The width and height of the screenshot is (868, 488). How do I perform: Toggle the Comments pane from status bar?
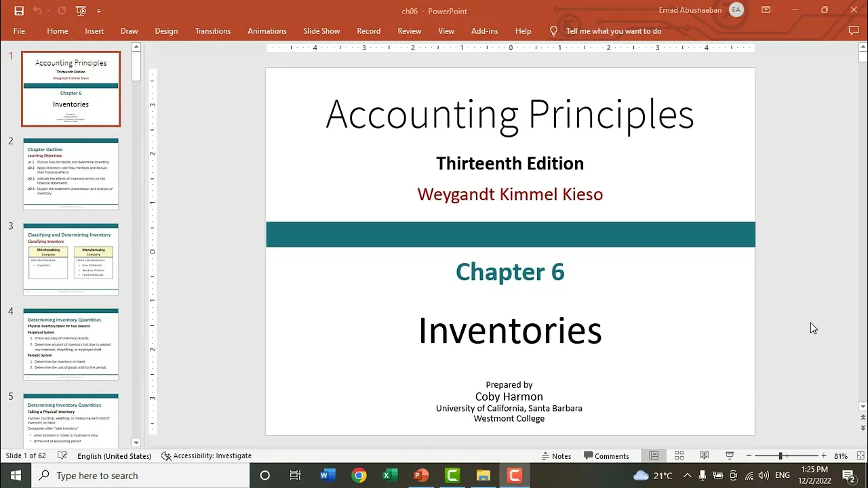click(x=606, y=456)
